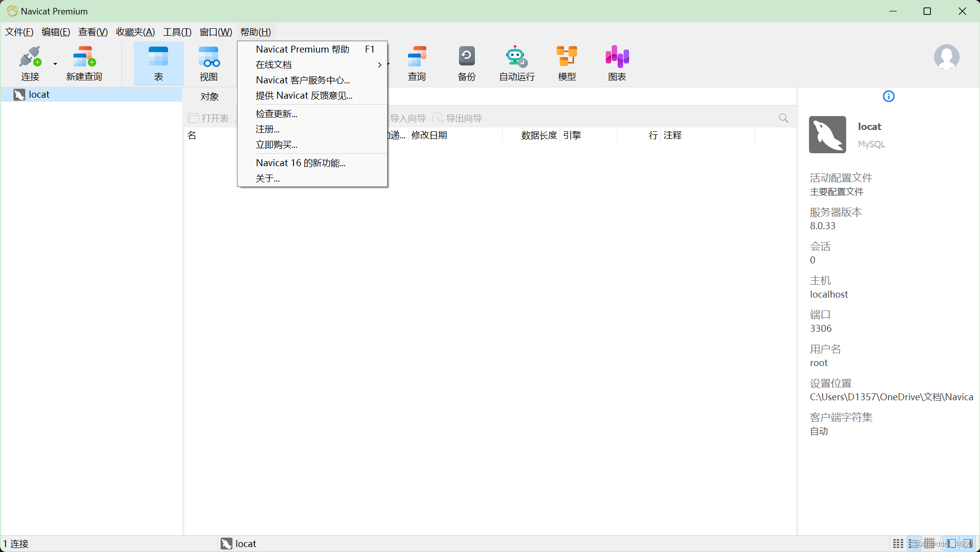Switch to the 对象 (Objects) tab
This screenshot has height=552, width=980.
point(210,97)
